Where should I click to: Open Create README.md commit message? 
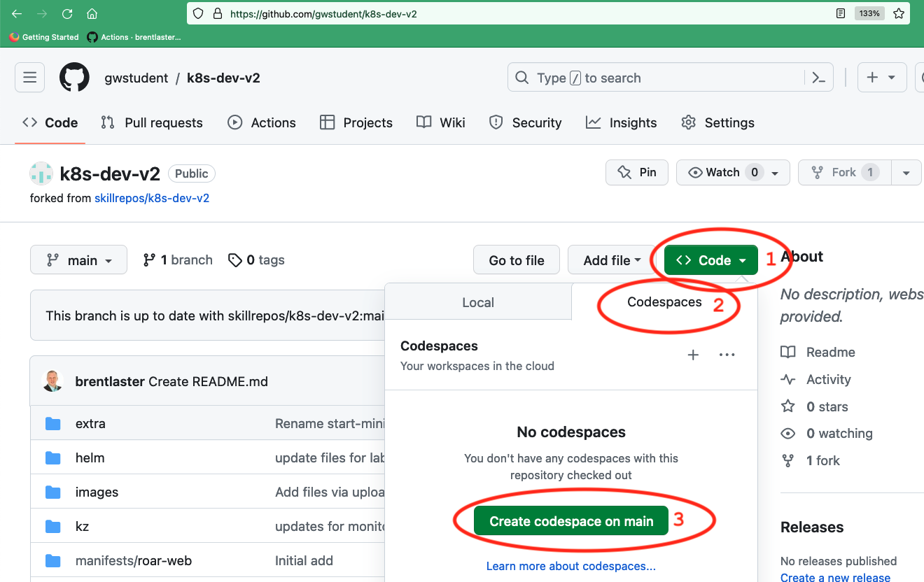click(209, 381)
